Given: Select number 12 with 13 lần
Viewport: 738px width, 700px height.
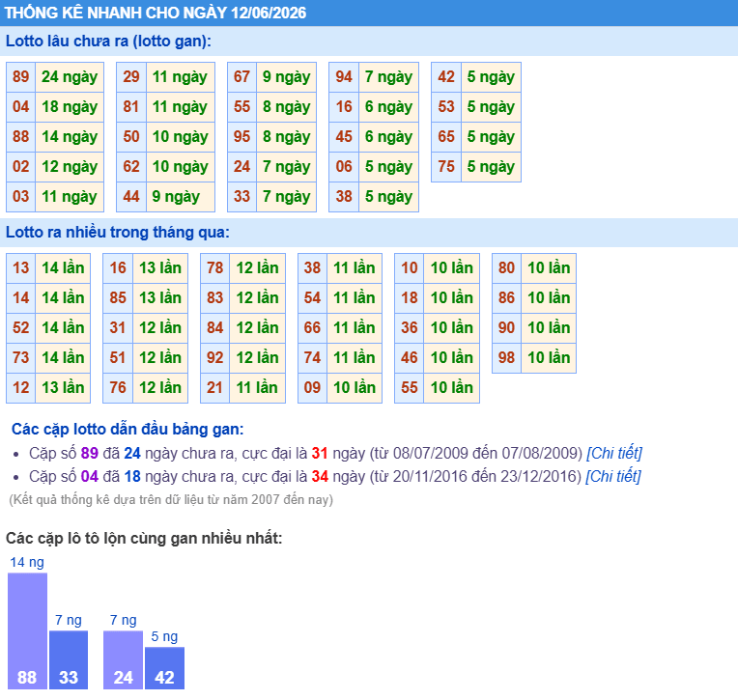Looking at the screenshot, I should [x=20, y=388].
